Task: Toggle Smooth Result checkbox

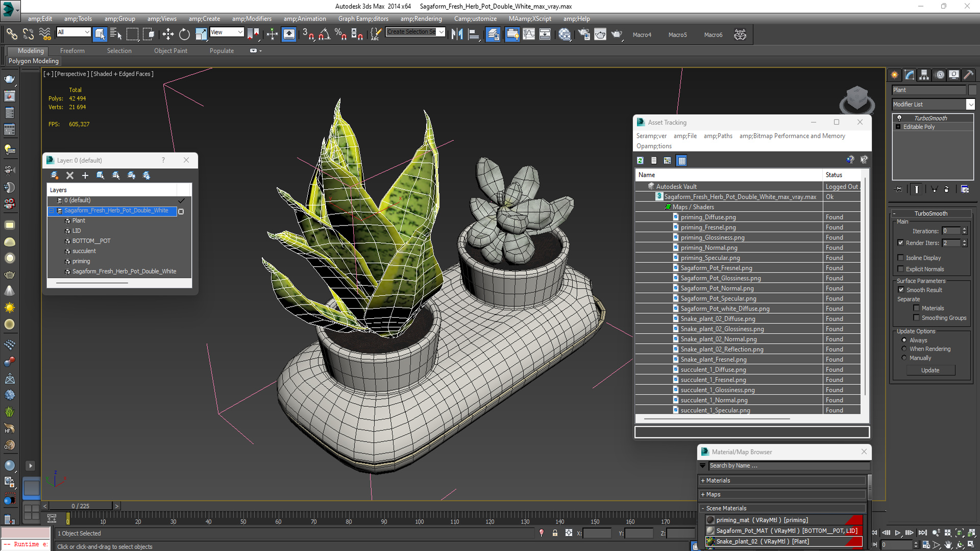Action: click(x=901, y=290)
